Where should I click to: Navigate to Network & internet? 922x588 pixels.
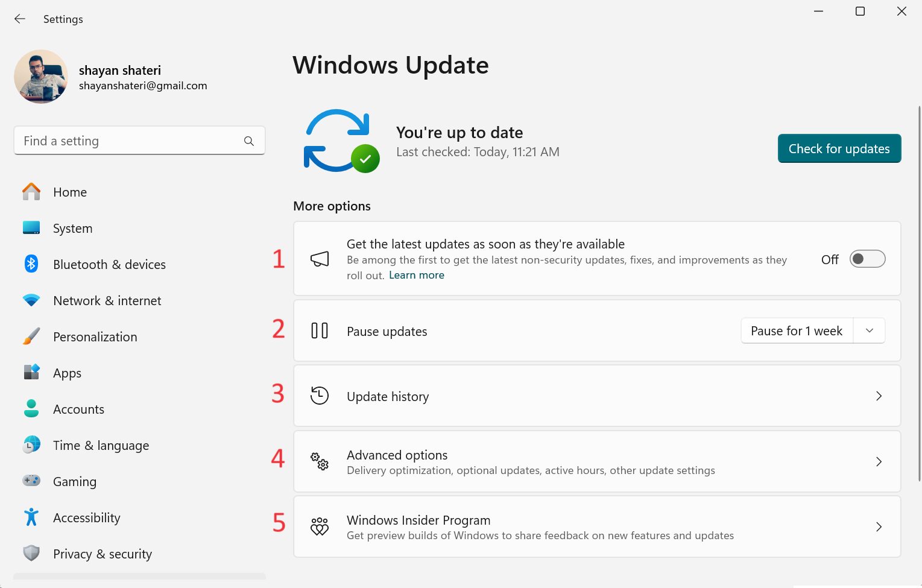pyautogui.click(x=139, y=300)
